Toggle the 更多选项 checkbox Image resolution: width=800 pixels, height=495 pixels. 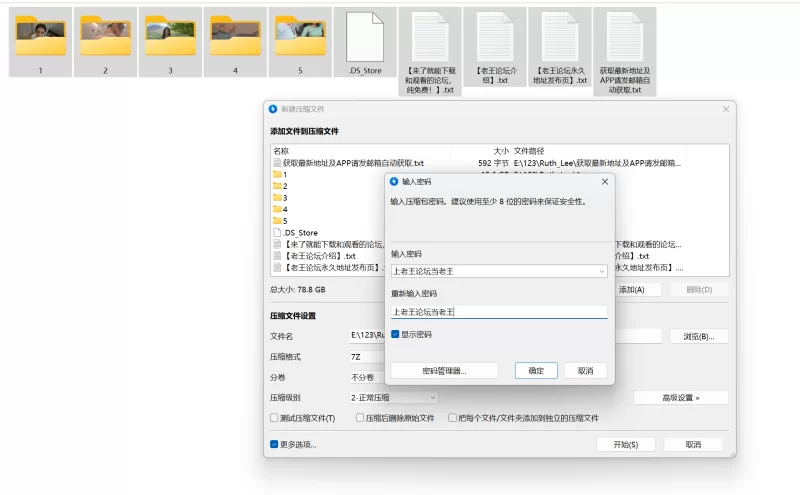pyautogui.click(x=274, y=444)
